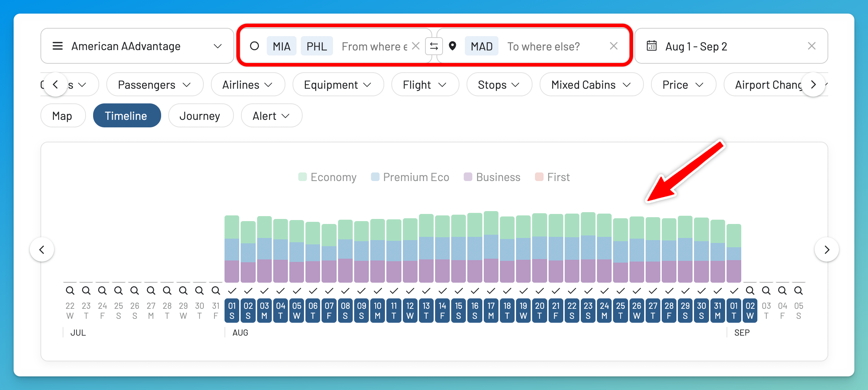Search availability for Sep 04 magnifier

782,291
